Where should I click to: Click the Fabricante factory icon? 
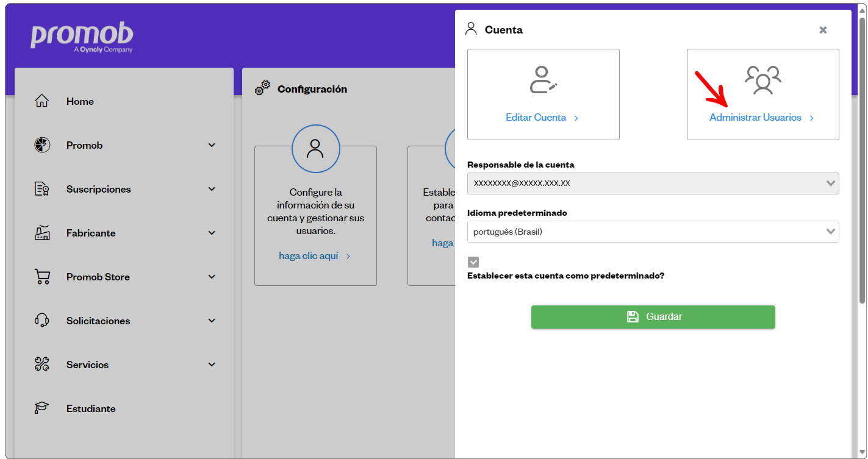coord(41,233)
